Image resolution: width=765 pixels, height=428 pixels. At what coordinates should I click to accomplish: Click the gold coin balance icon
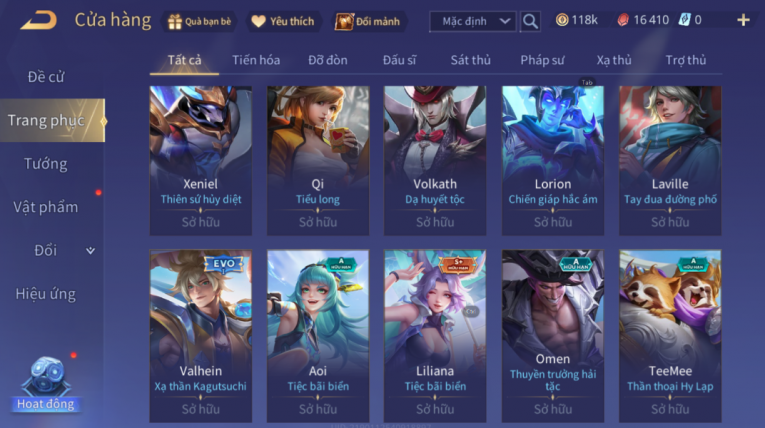[562, 20]
